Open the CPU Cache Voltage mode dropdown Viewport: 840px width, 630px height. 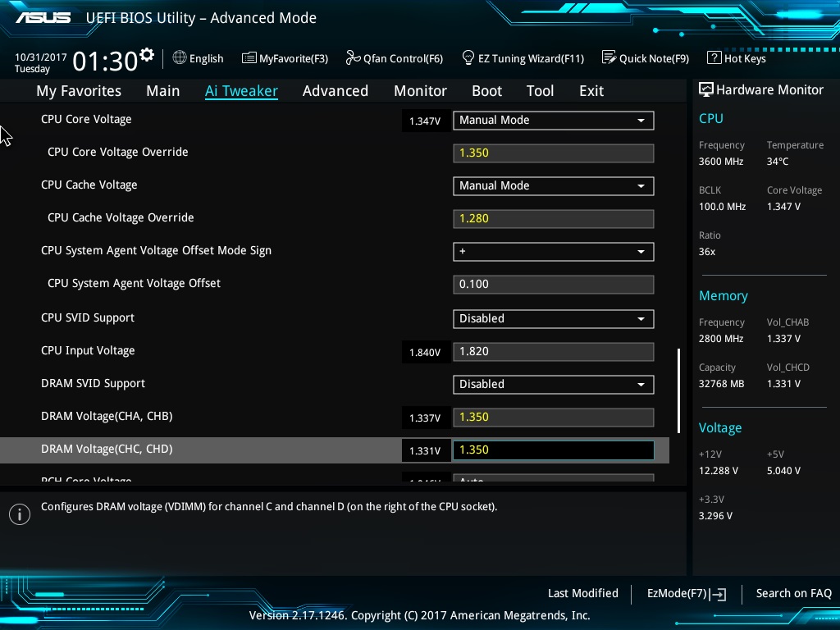(554, 186)
